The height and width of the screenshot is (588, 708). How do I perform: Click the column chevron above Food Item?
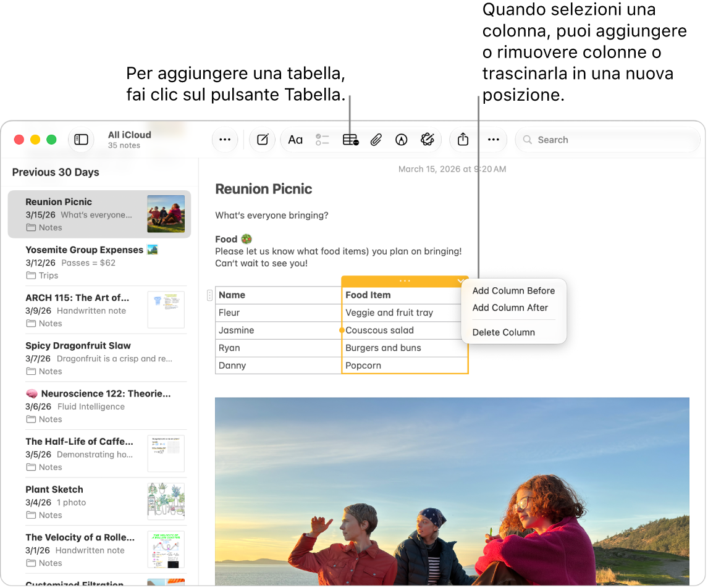point(460,281)
